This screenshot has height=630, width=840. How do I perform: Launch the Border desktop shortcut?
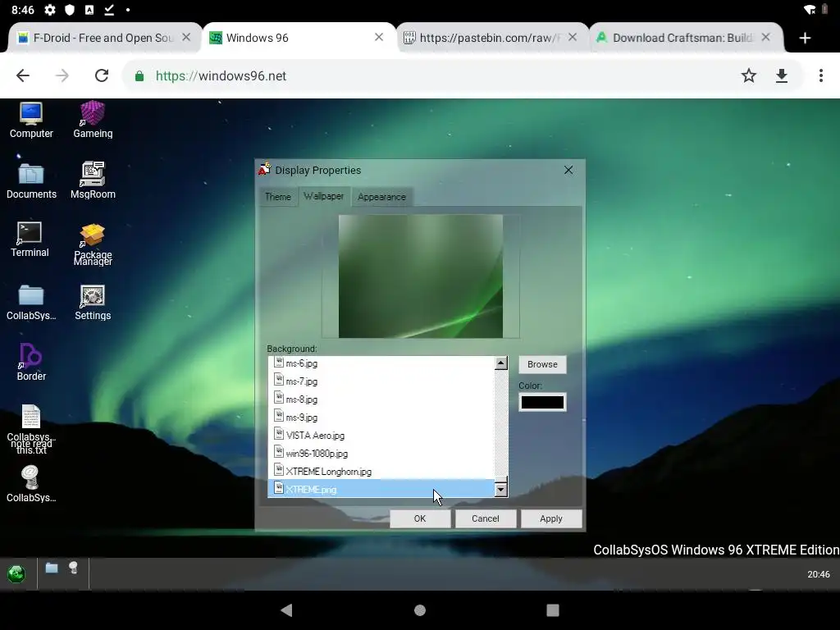(x=31, y=362)
